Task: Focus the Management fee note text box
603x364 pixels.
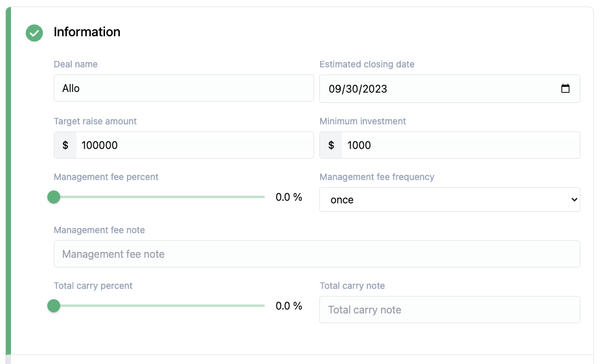Action: [x=317, y=254]
